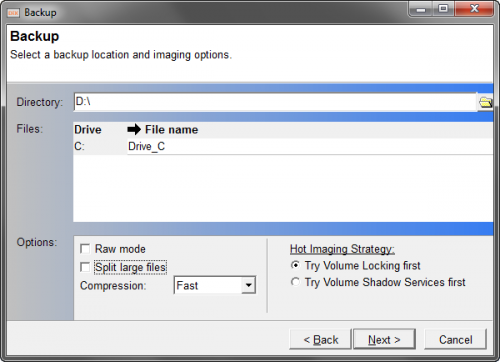Cancel the backup wizard
500x362 pixels.
point(455,339)
